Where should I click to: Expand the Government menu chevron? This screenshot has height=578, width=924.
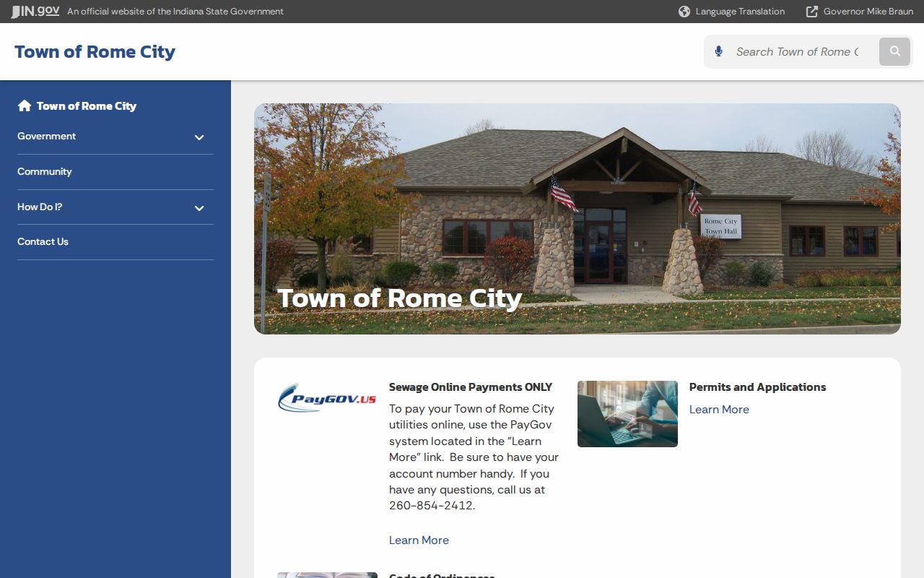click(x=199, y=137)
